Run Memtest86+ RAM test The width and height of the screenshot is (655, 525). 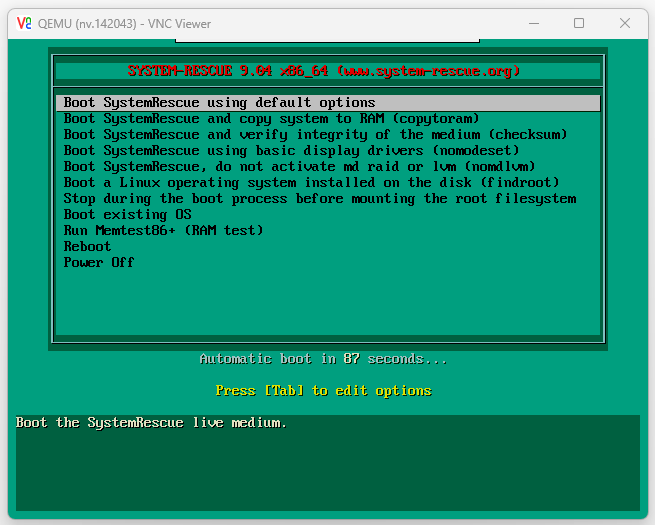click(x=163, y=231)
